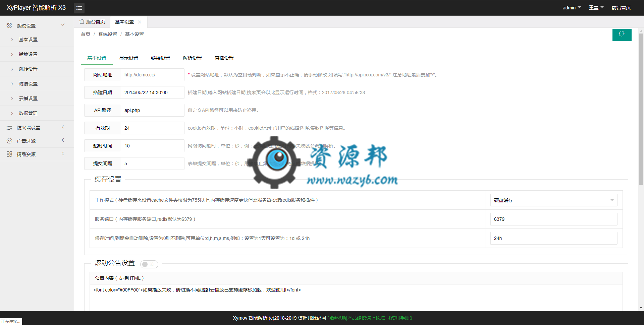The image size is (644, 325).
Task: Click the scrollbar down arrow
Action: [x=641, y=308]
